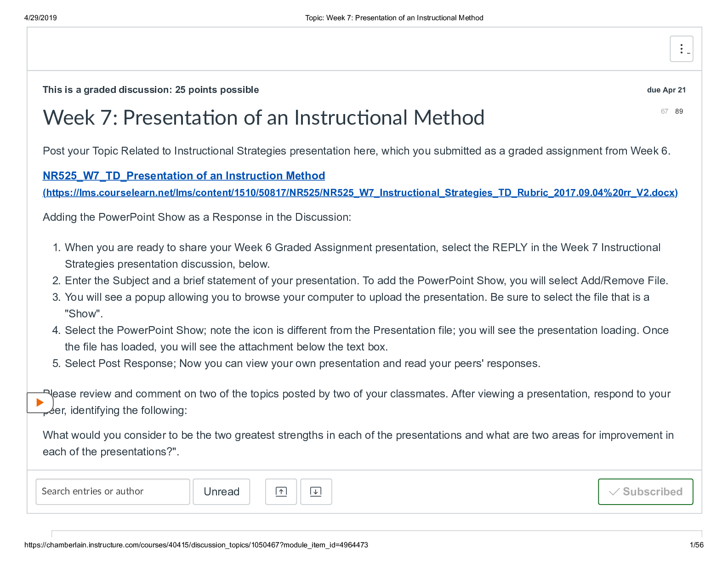Click the orange play progress control

(40, 402)
